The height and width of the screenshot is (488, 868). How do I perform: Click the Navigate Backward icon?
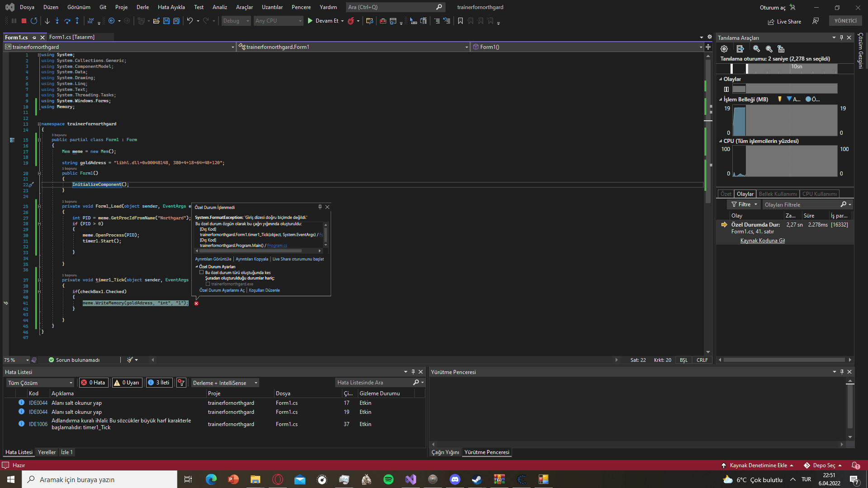(x=111, y=21)
